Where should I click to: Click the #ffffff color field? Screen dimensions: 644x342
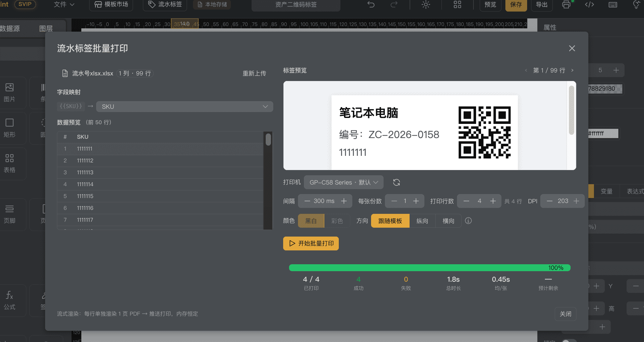click(x=603, y=133)
